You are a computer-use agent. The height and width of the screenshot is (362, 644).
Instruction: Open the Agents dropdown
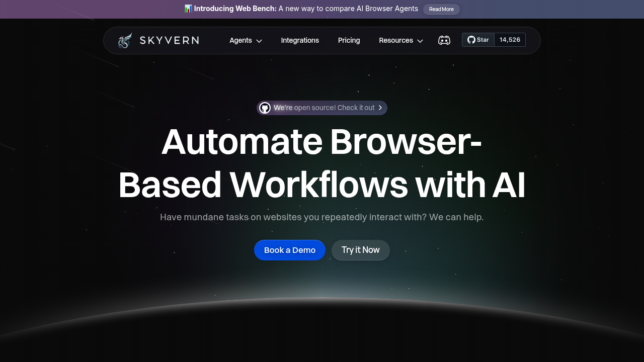point(240,40)
